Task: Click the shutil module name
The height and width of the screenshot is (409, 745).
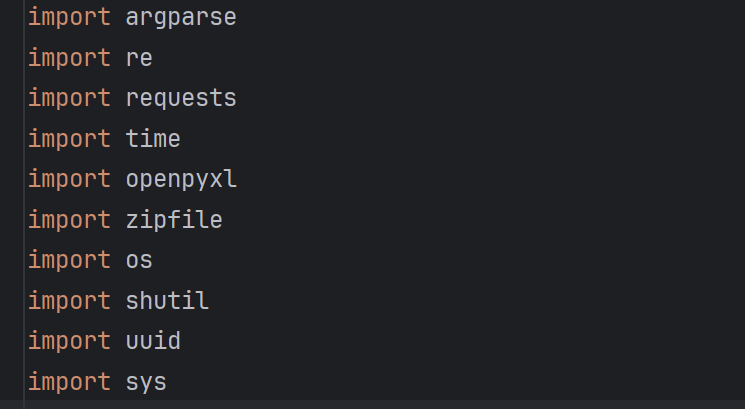Action: click(x=167, y=301)
